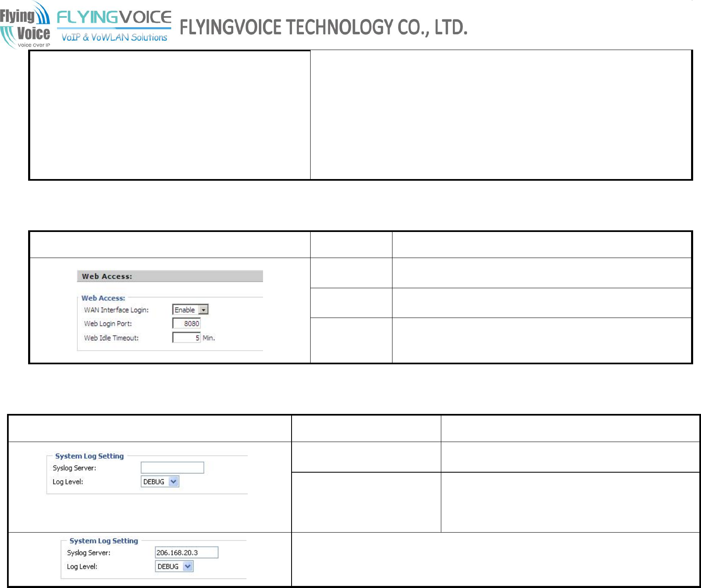
Task: Click Syslog Server field containing 206.168.20.3
Action: 187,552
